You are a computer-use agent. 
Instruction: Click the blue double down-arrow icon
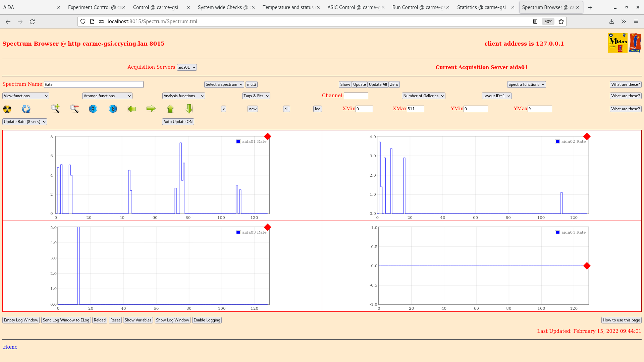click(93, 109)
